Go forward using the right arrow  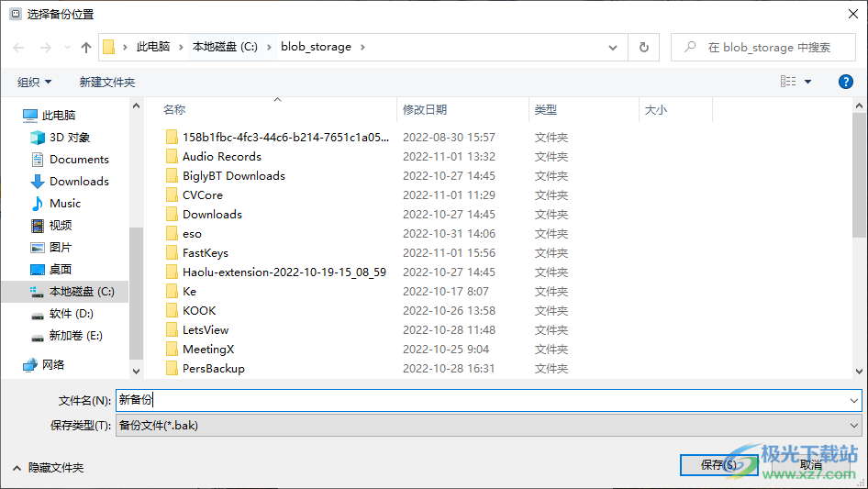click(45, 48)
